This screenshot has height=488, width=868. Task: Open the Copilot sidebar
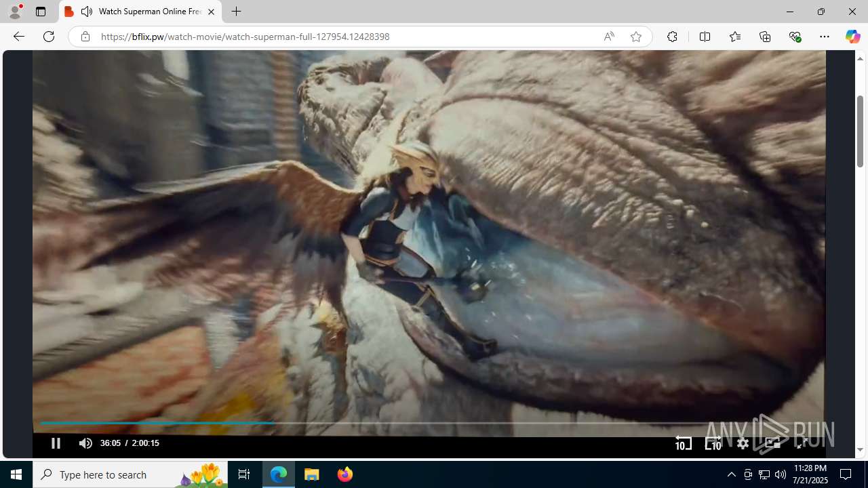(x=852, y=37)
